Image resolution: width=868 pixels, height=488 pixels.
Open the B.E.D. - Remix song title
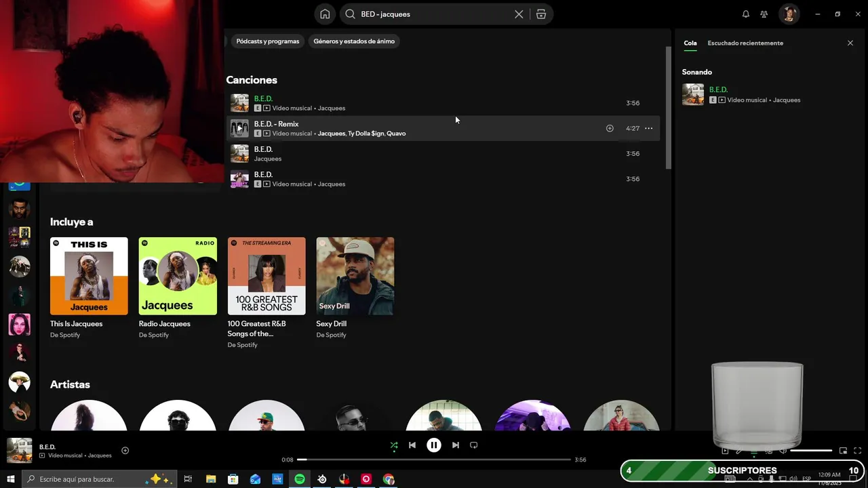click(276, 124)
